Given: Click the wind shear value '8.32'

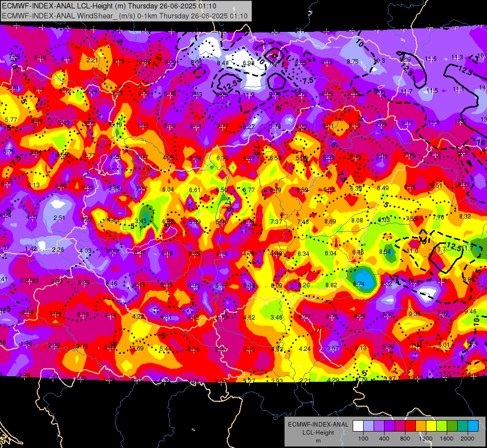Looking at the screenshot, I should (x=465, y=216).
